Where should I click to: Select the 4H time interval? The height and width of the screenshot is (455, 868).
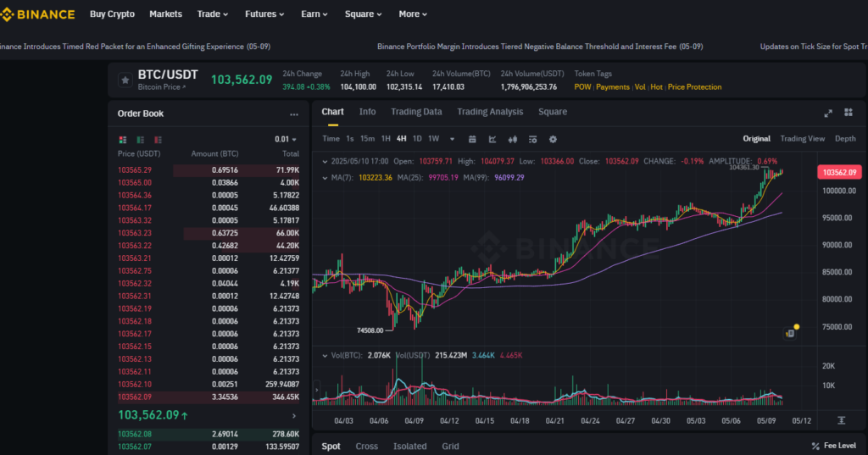[x=401, y=139]
